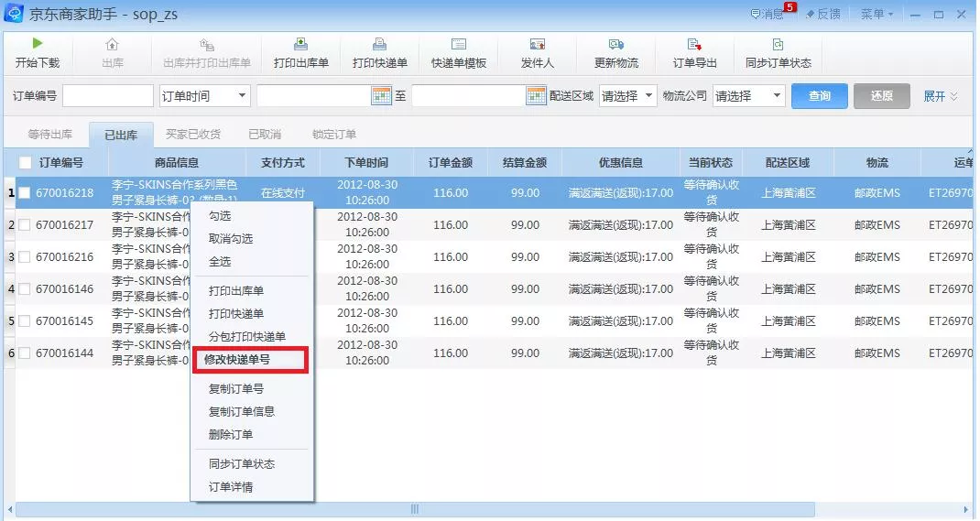
Task: Open 打印出库单 toolbar icon
Action: pyautogui.click(x=300, y=44)
